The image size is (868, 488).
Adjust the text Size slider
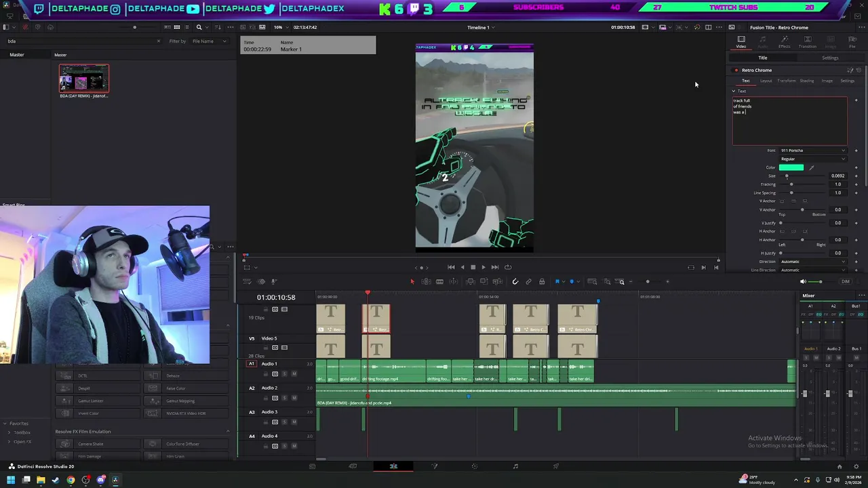pyautogui.click(x=804, y=176)
